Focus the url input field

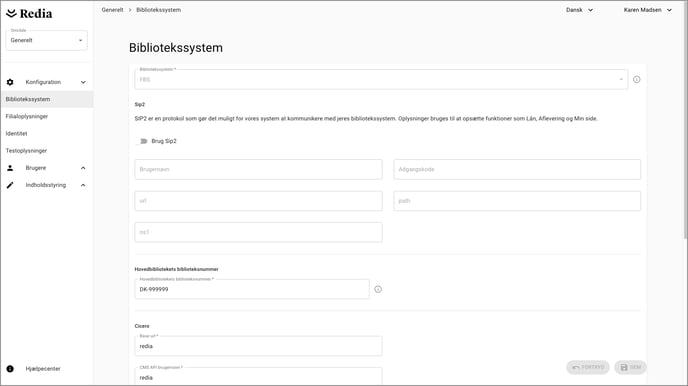tap(258, 201)
